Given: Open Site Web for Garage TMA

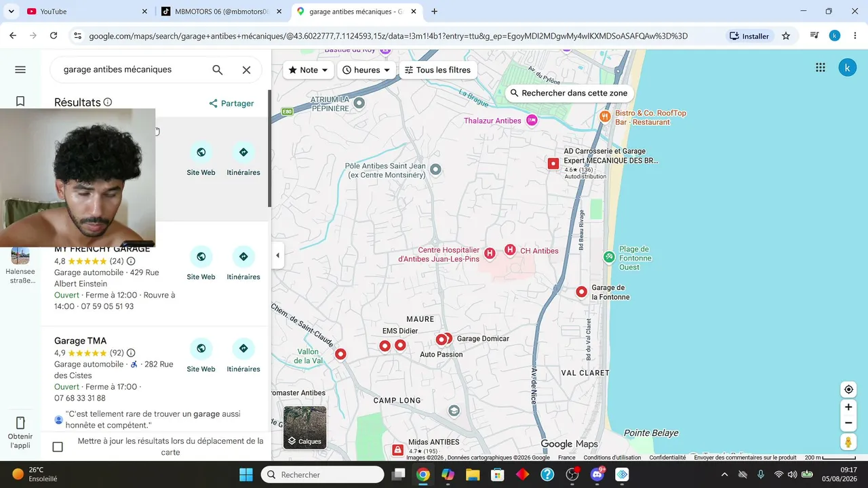Looking at the screenshot, I should pos(201,356).
